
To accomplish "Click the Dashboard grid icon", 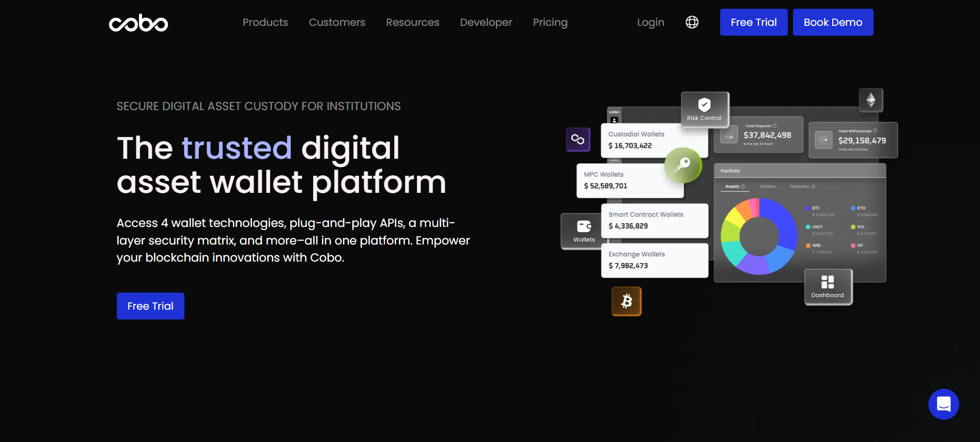I will pyautogui.click(x=828, y=282).
